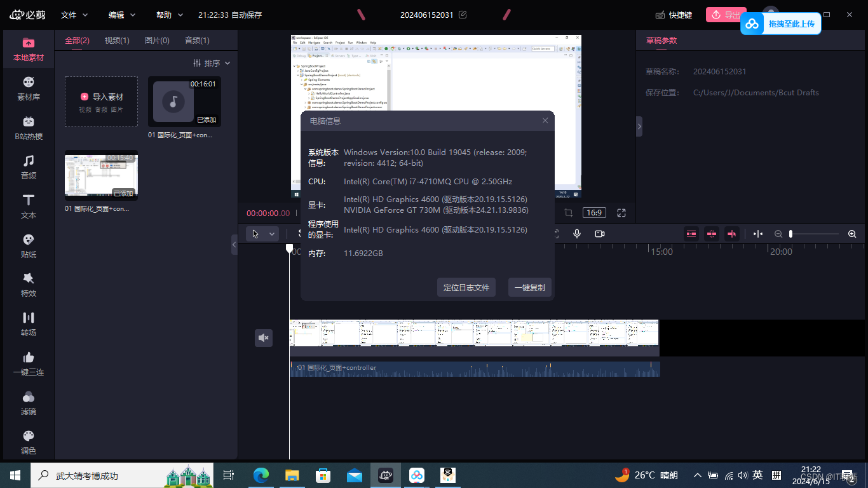Switch to the 全部(2) tab

point(77,40)
